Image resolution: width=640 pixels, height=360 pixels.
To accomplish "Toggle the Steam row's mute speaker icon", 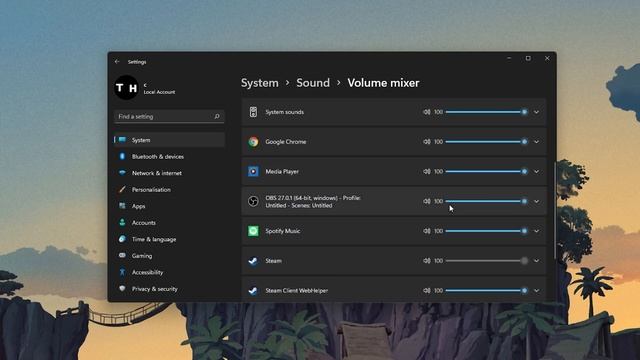I will coord(427,261).
